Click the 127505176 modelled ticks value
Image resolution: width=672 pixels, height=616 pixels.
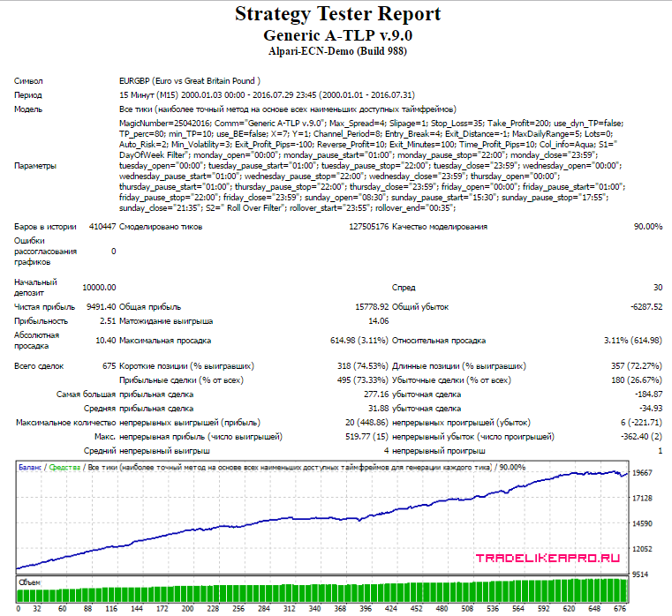tap(368, 227)
